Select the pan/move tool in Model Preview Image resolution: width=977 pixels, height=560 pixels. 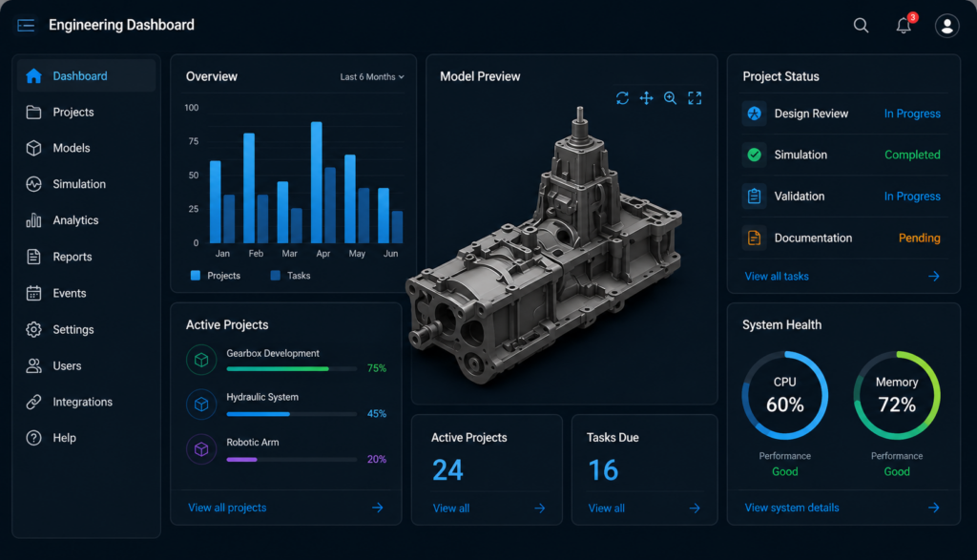coord(646,98)
